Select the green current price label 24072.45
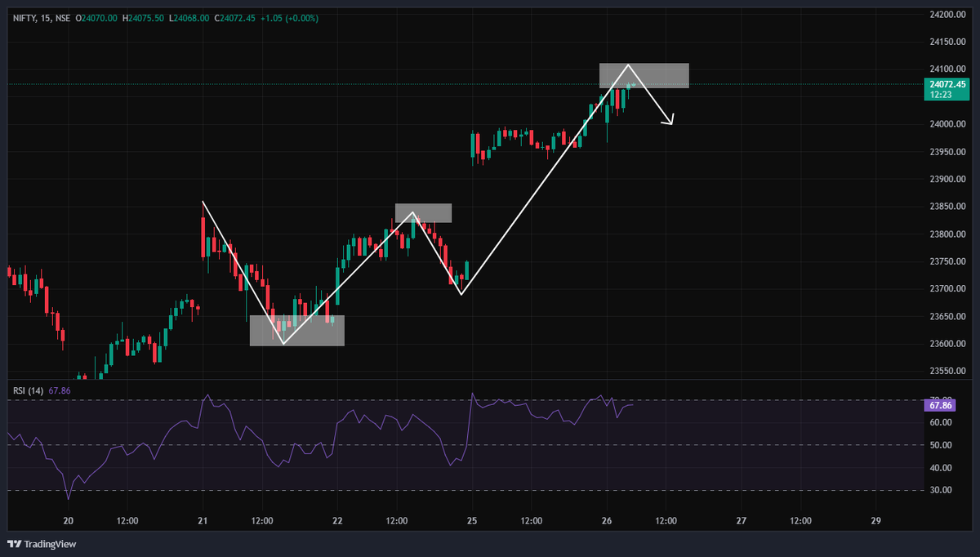The image size is (980, 557). coord(947,89)
